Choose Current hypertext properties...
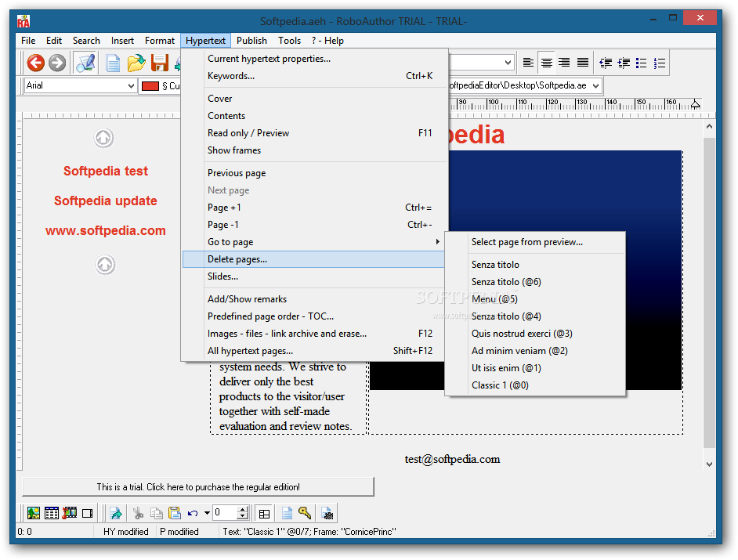This screenshot has height=560, width=738. 313,59
